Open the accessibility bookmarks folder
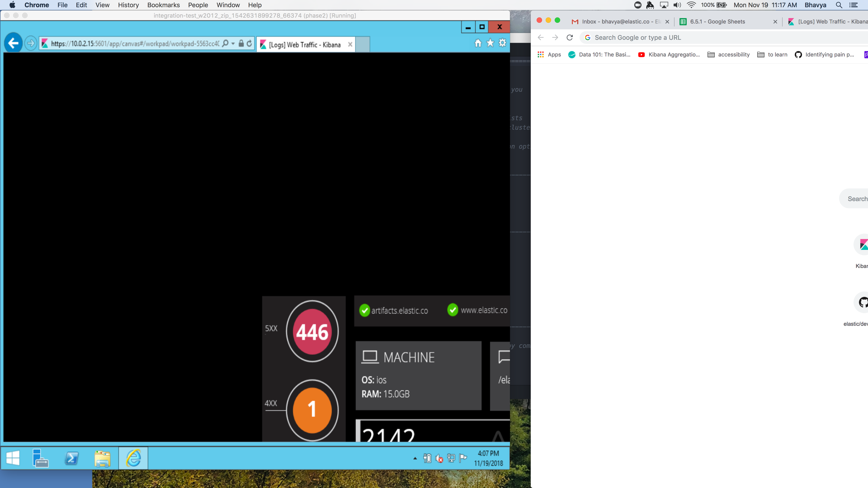868x488 pixels. coord(729,54)
